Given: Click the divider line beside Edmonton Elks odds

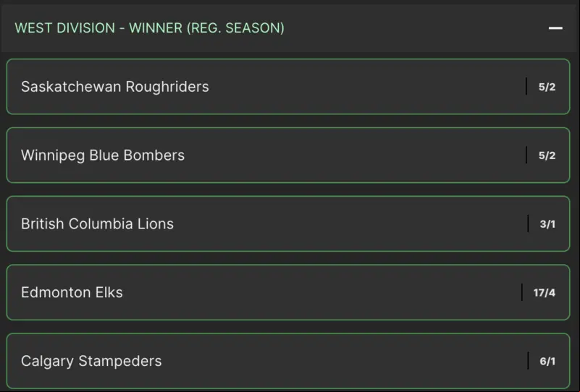Looking at the screenshot, I should 522,292.
